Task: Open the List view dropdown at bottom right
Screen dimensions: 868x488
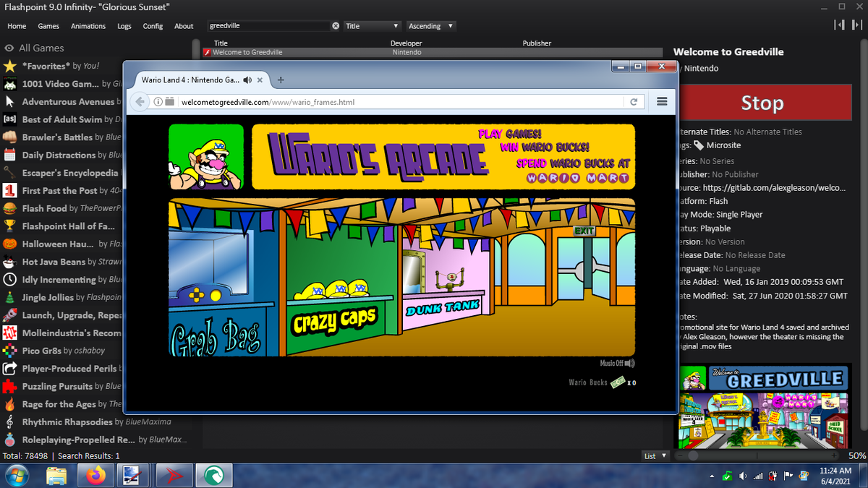Action: point(654,455)
